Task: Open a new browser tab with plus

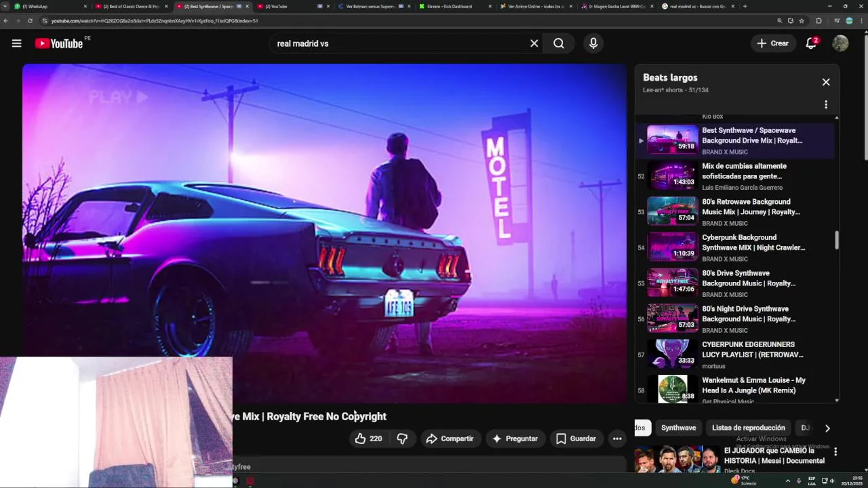Action: pos(745,6)
